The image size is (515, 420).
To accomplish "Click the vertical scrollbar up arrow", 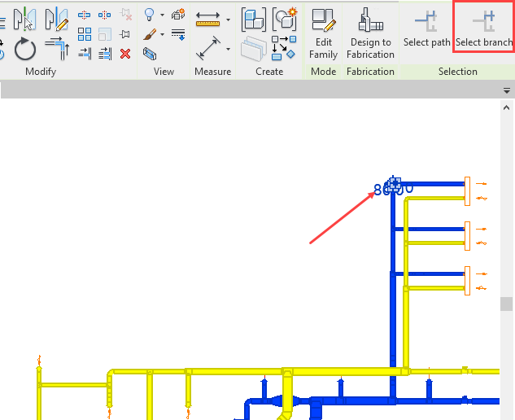I will pyautogui.click(x=506, y=107).
